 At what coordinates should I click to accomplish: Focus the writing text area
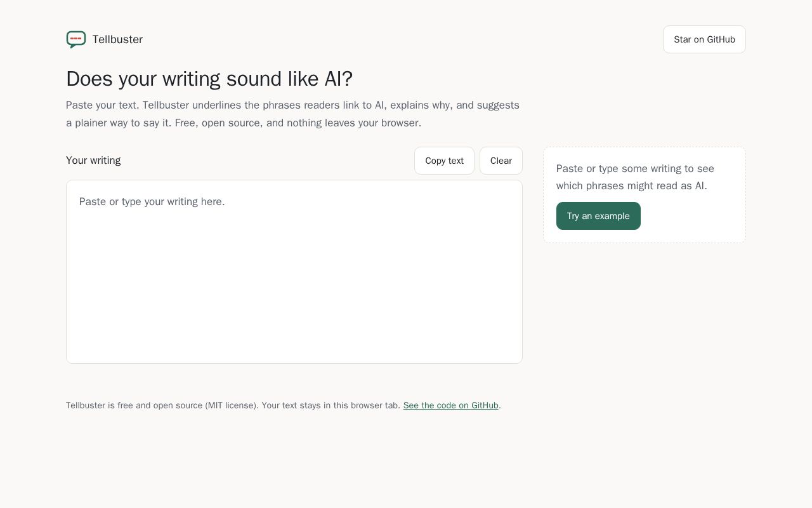coord(294,272)
